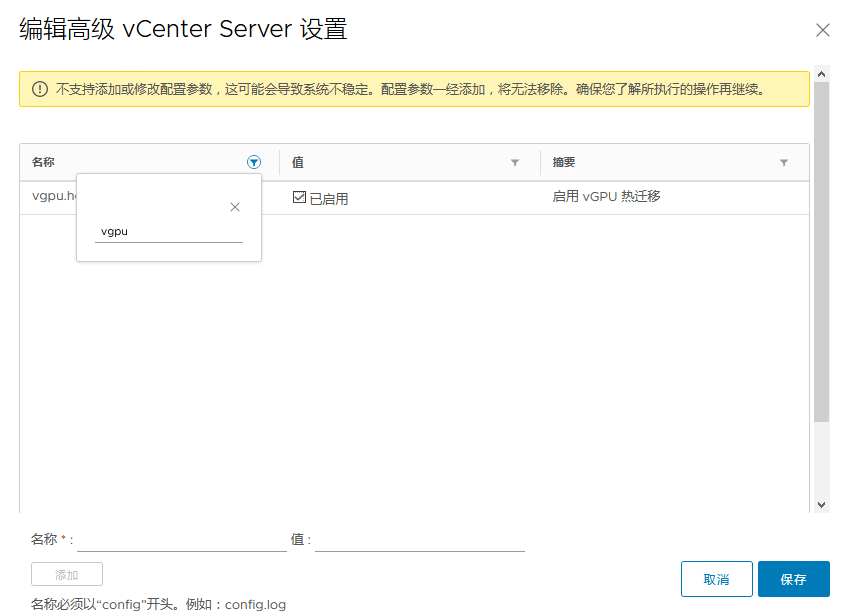The height and width of the screenshot is (616, 847).
Task: Click the 添加 button
Action: [x=67, y=574]
